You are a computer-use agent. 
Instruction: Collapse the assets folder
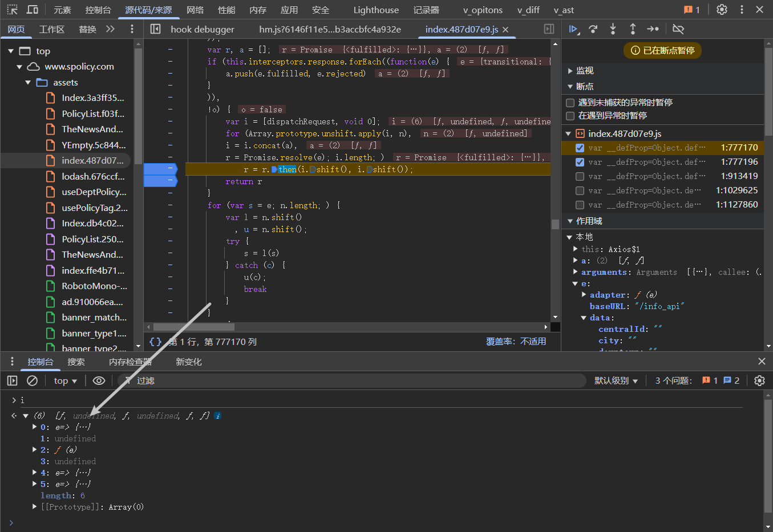(28, 83)
